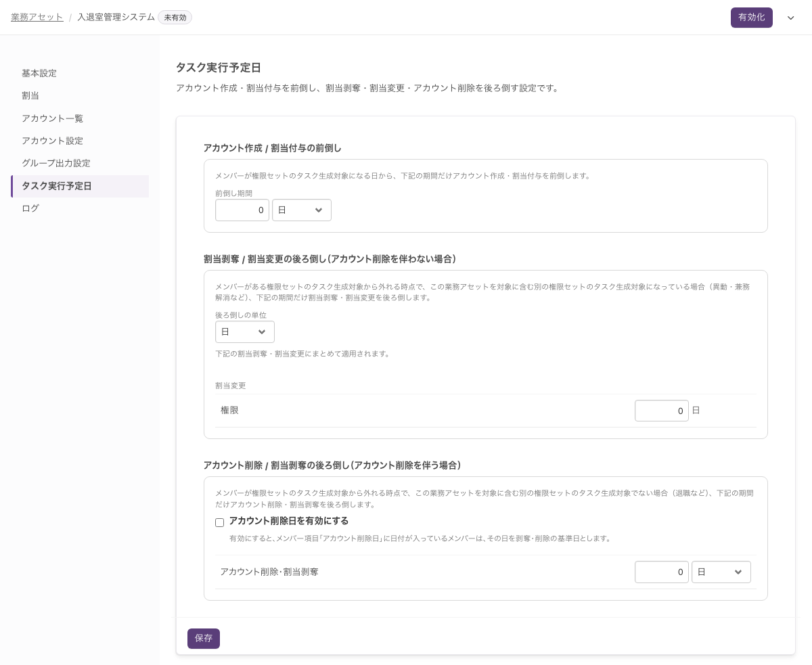Click the 入退室管理システム breadcrumb title
Screen dimensions: 812x665
click(116, 18)
